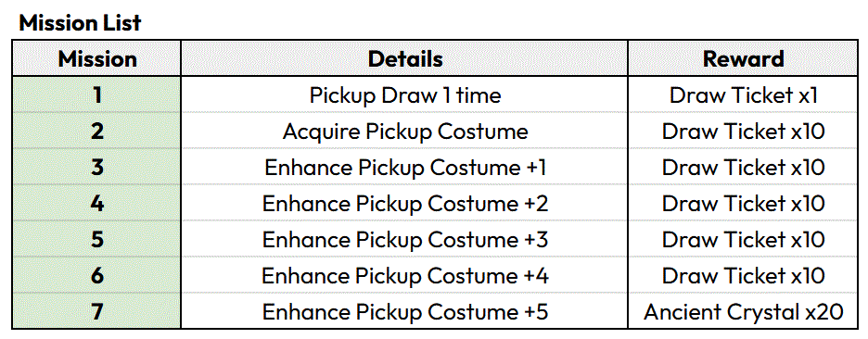Select the Reward column header
This screenshot has width=868, height=339.
(744, 58)
